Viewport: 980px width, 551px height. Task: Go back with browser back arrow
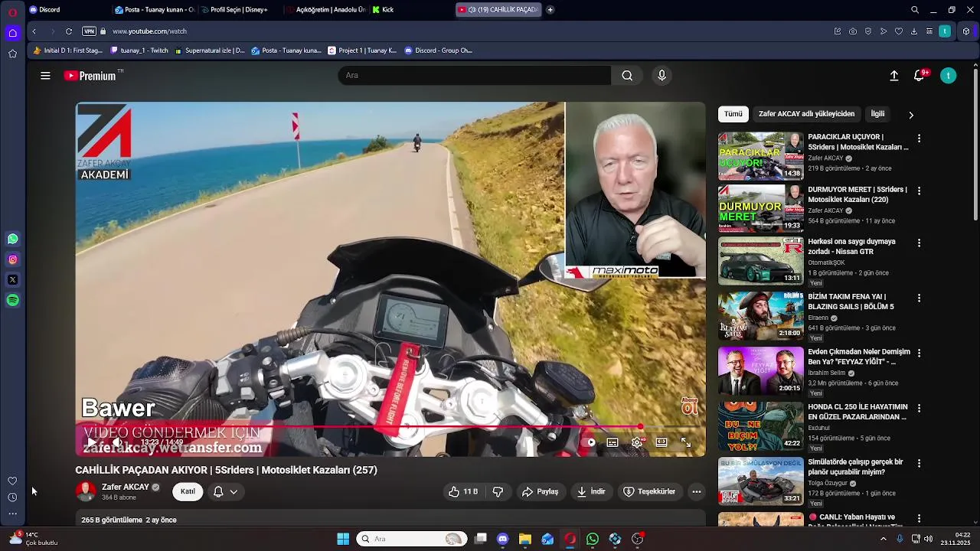[34, 31]
